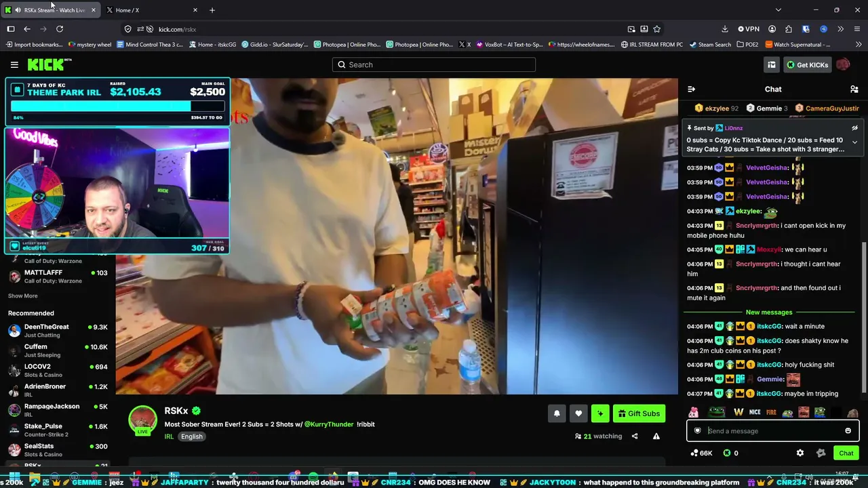Image resolution: width=868 pixels, height=488 pixels.
Task: Toggle notifications bell for RSKx
Action: [557, 413]
